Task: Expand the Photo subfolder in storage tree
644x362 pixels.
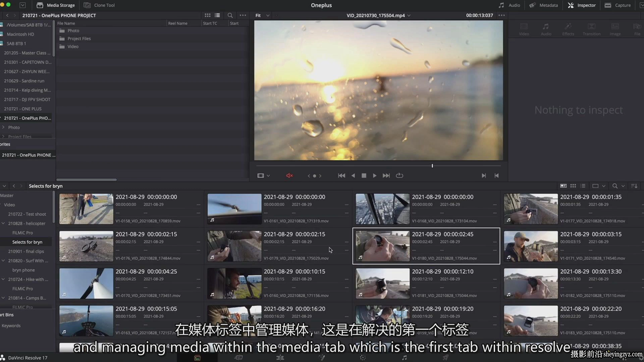Action: point(3,127)
